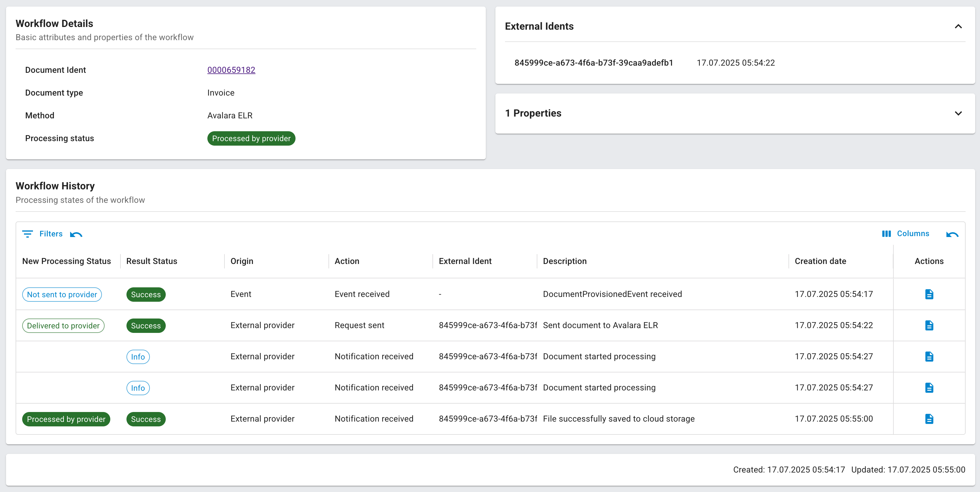Viewport: 980px width, 492px height.
Task: Click DocumentProvisionedEvent received description
Action: pos(613,294)
